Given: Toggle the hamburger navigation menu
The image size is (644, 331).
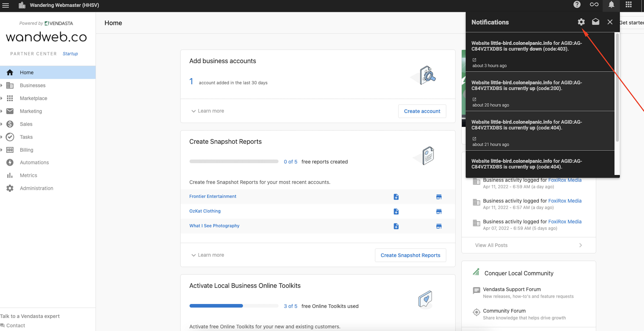Looking at the screenshot, I should pos(5,5).
